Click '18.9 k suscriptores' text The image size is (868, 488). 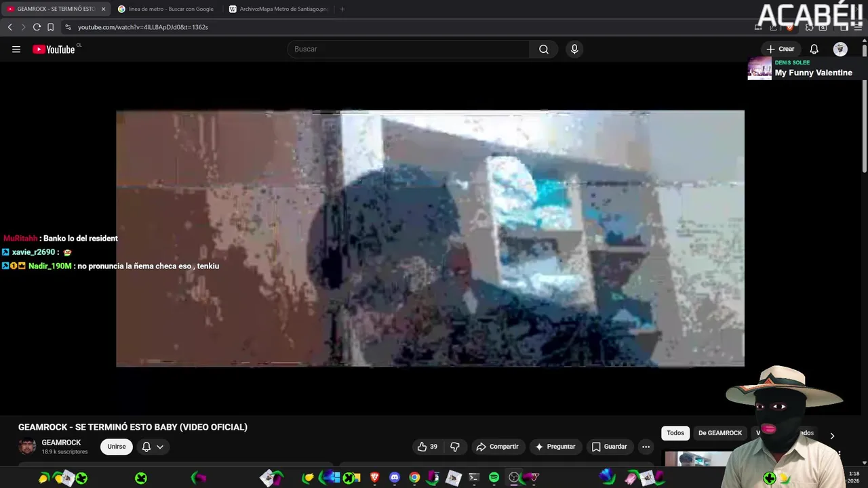(64, 451)
